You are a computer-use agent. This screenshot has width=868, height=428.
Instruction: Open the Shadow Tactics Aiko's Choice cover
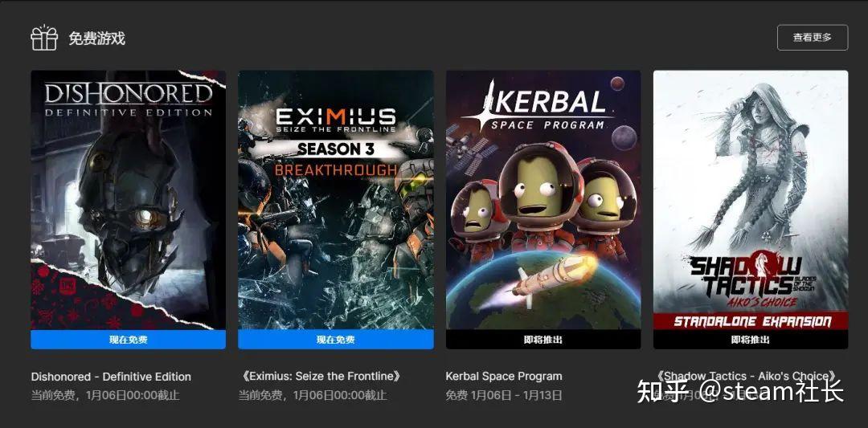pyautogui.click(x=751, y=200)
